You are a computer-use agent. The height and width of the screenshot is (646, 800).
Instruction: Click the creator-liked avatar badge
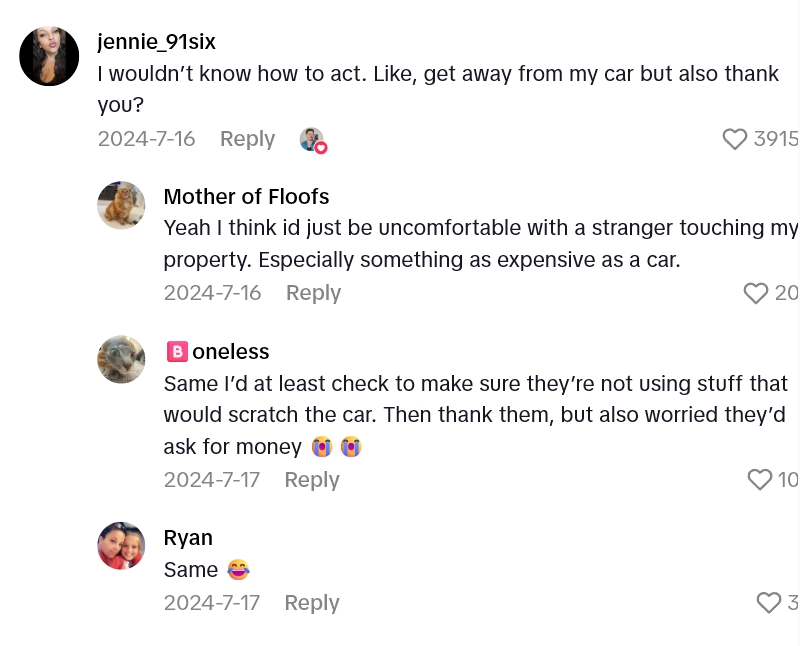313,140
